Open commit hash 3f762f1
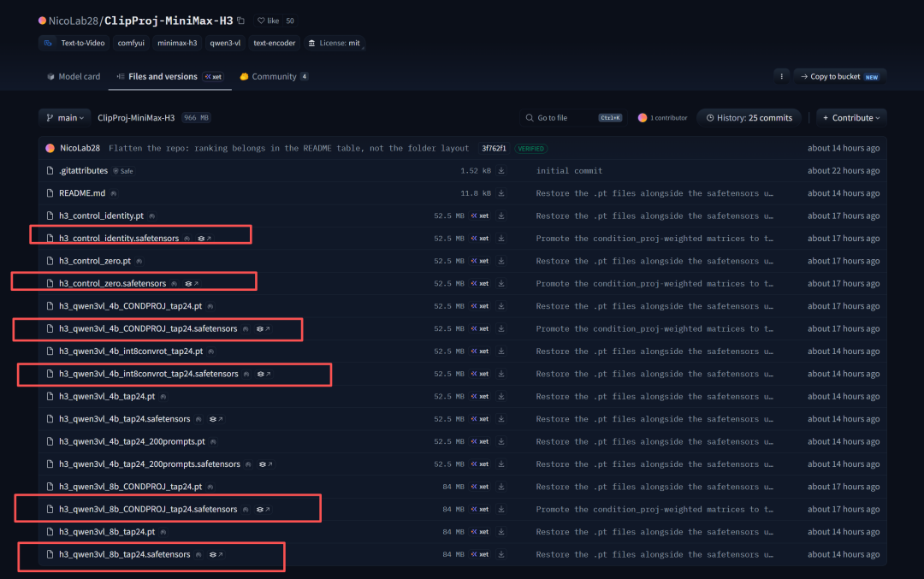 [x=494, y=149]
